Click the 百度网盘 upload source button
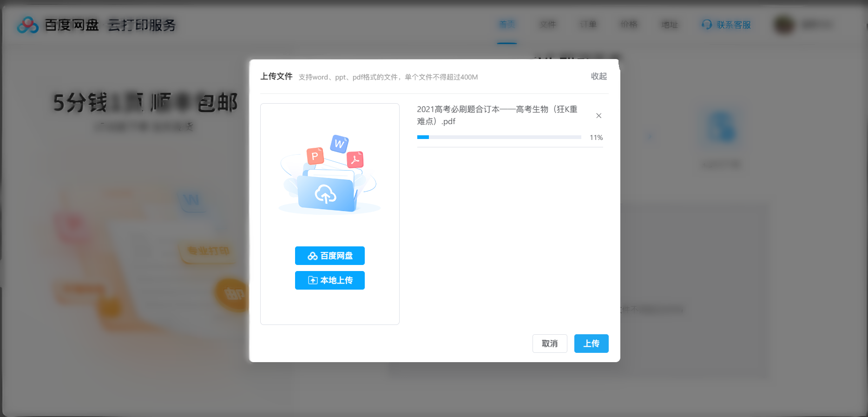Image resolution: width=868 pixels, height=417 pixels. point(329,256)
